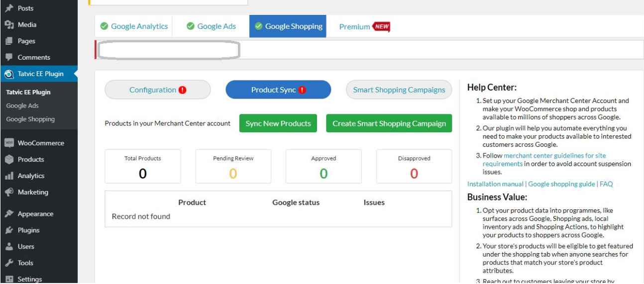Switch to Smart Shopping Campaigns section

tap(399, 90)
